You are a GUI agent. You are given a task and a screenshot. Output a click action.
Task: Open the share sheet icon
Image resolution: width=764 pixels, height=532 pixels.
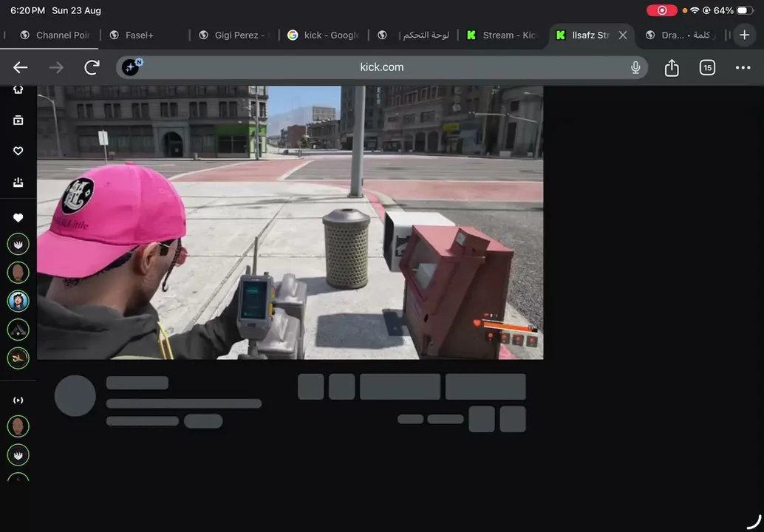(x=672, y=68)
